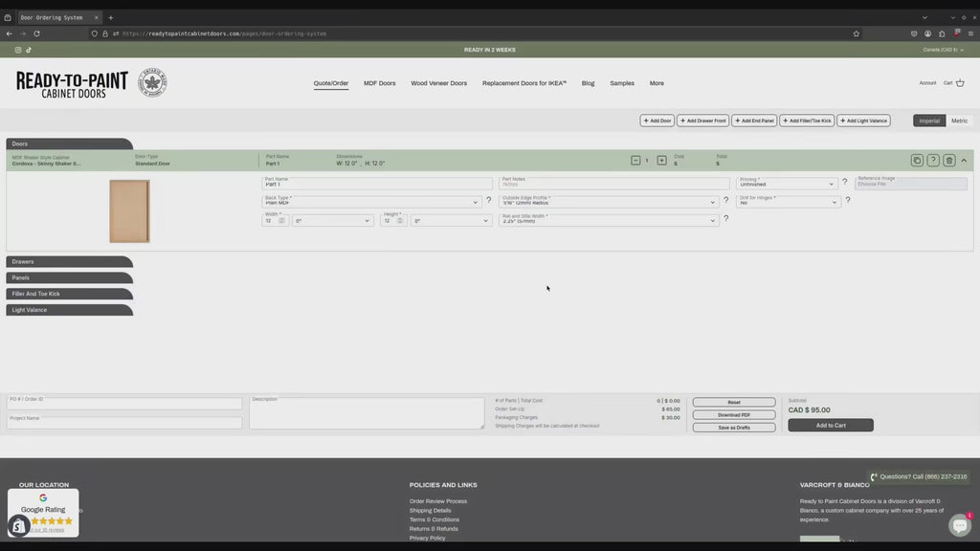The height and width of the screenshot is (551, 980).
Task: Open the MDF Doors menu item
Action: click(379, 83)
